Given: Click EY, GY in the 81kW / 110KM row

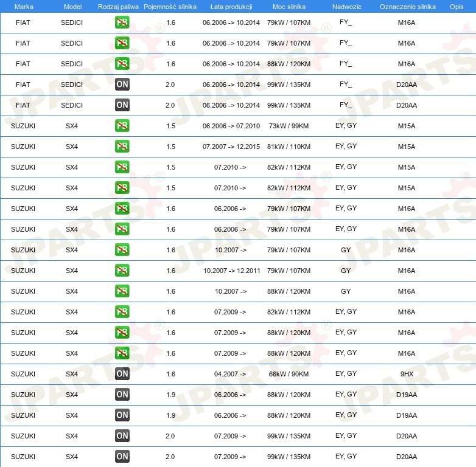Looking at the screenshot, I should point(346,146).
